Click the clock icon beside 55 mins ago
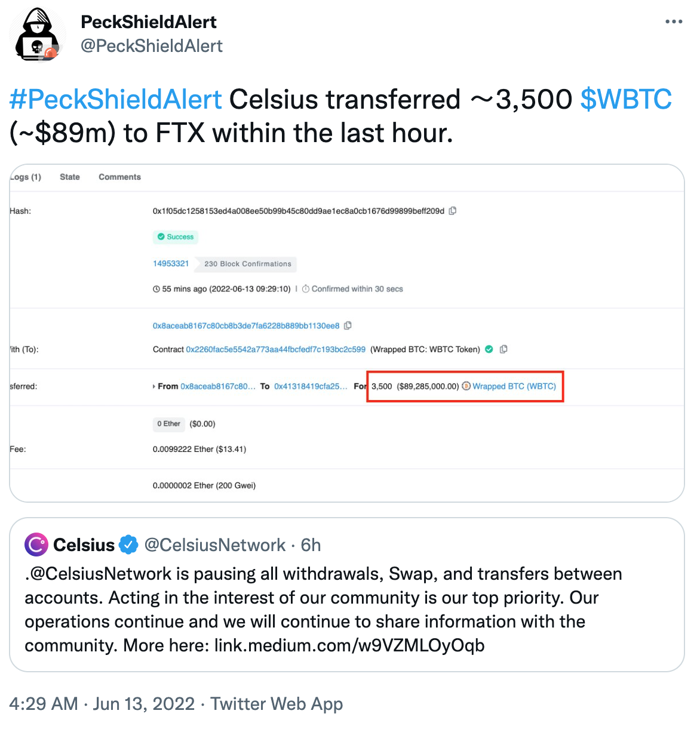Image resolution: width=700 pixels, height=732 pixels. (156, 289)
